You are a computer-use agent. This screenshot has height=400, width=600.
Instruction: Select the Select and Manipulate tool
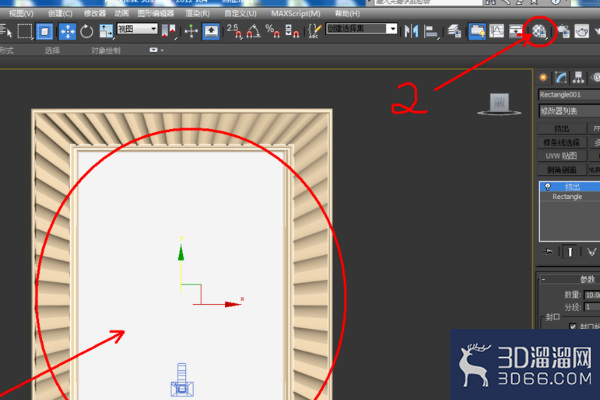tap(191, 31)
